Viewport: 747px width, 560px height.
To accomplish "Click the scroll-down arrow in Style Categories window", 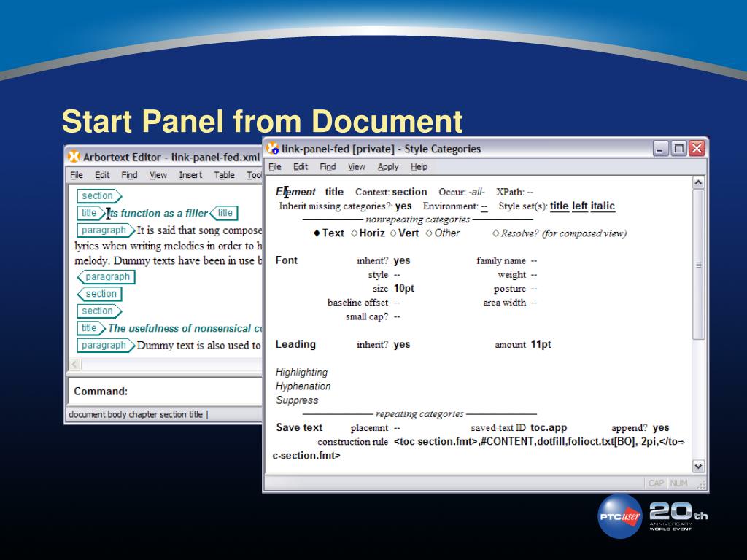I will (698, 466).
